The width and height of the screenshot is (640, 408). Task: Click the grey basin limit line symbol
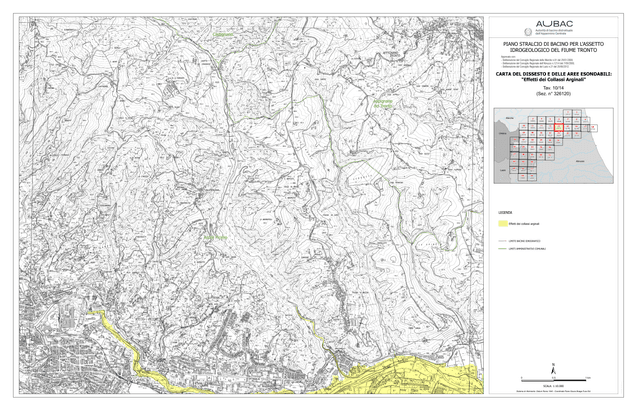[x=503, y=241]
